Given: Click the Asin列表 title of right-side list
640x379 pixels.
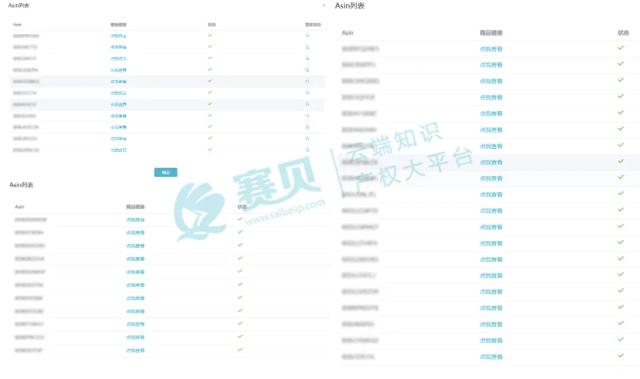Looking at the screenshot, I should [350, 6].
